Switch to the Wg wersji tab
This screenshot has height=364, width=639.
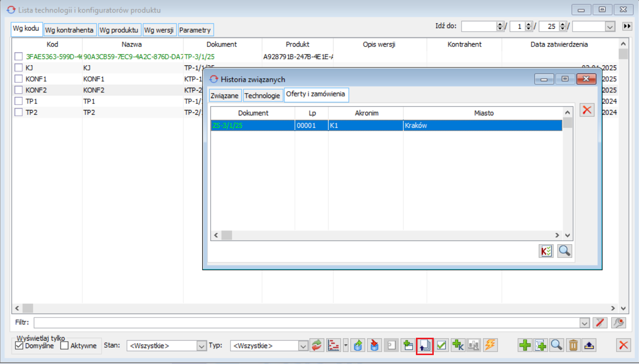pyautogui.click(x=159, y=30)
